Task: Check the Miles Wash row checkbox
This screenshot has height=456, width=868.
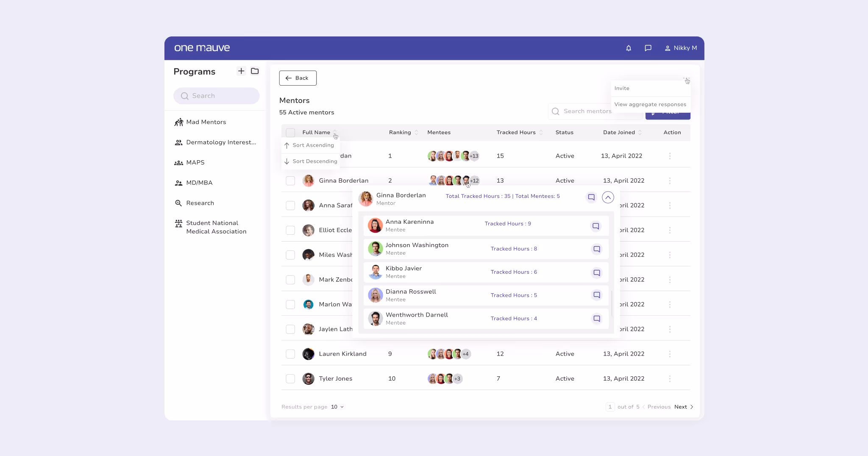Action: pos(290,255)
